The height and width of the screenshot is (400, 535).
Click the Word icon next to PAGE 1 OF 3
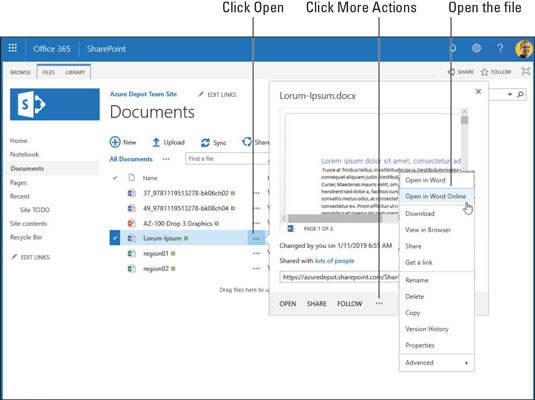click(291, 228)
